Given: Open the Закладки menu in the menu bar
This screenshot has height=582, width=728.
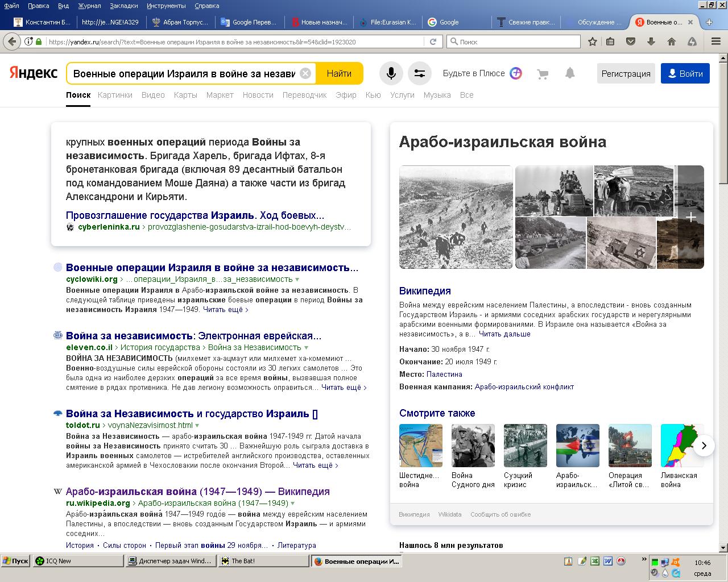Looking at the screenshot, I should (123, 6).
